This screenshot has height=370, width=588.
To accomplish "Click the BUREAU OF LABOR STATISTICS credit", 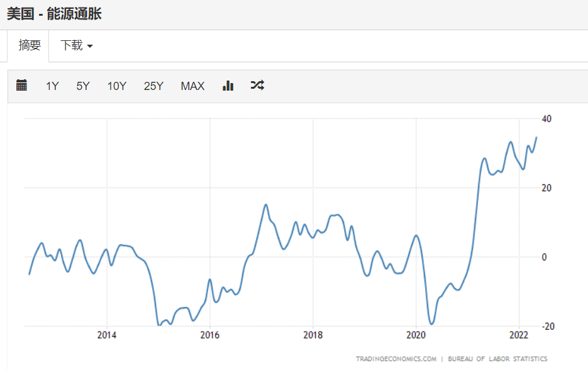I will click(497, 359).
